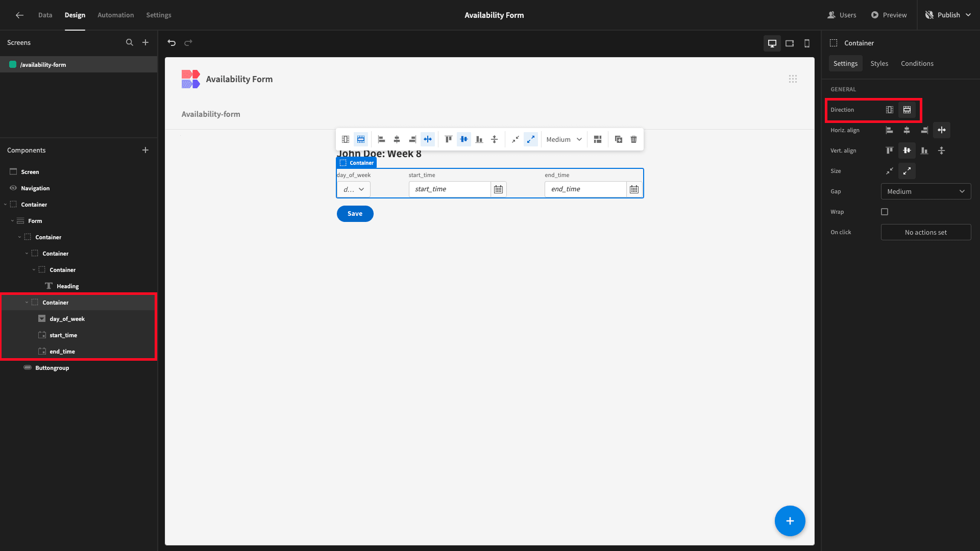Add a new screen with plus icon
980x551 pixels.
[x=145, y=43]
